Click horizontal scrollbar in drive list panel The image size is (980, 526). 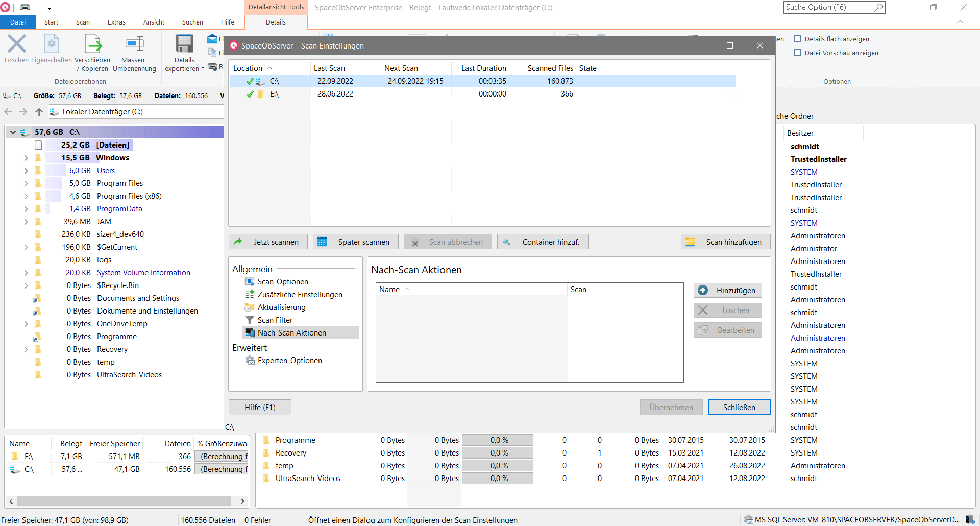tap(124, 501)
